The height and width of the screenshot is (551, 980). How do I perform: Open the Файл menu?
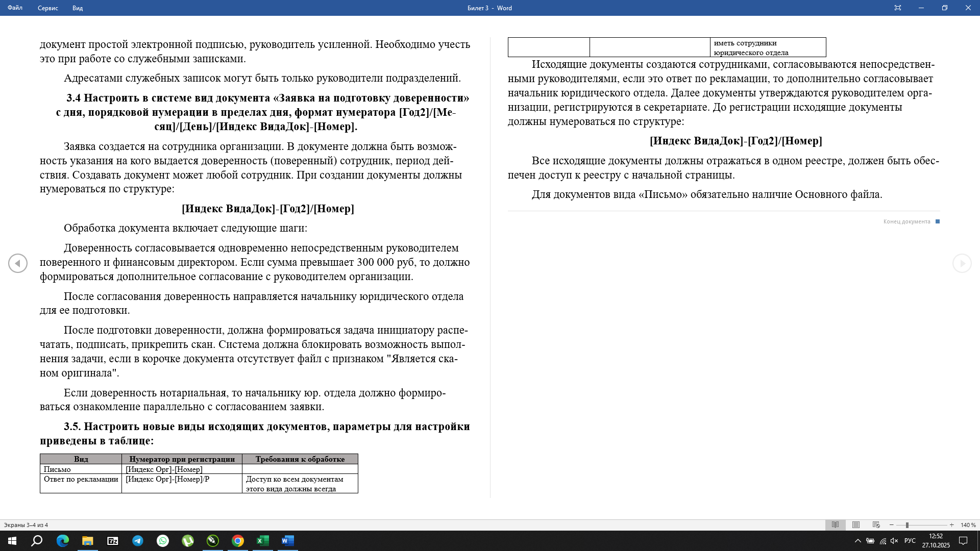[15, 8]
